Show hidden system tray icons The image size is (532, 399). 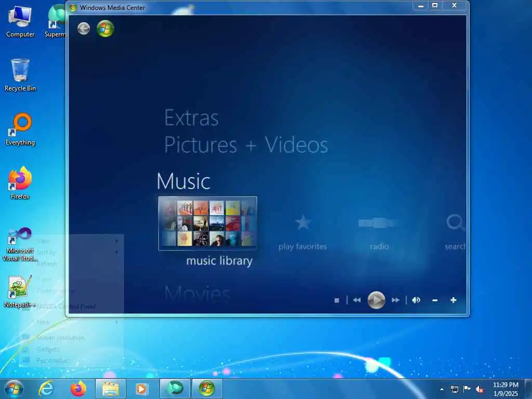click(442, 389)
